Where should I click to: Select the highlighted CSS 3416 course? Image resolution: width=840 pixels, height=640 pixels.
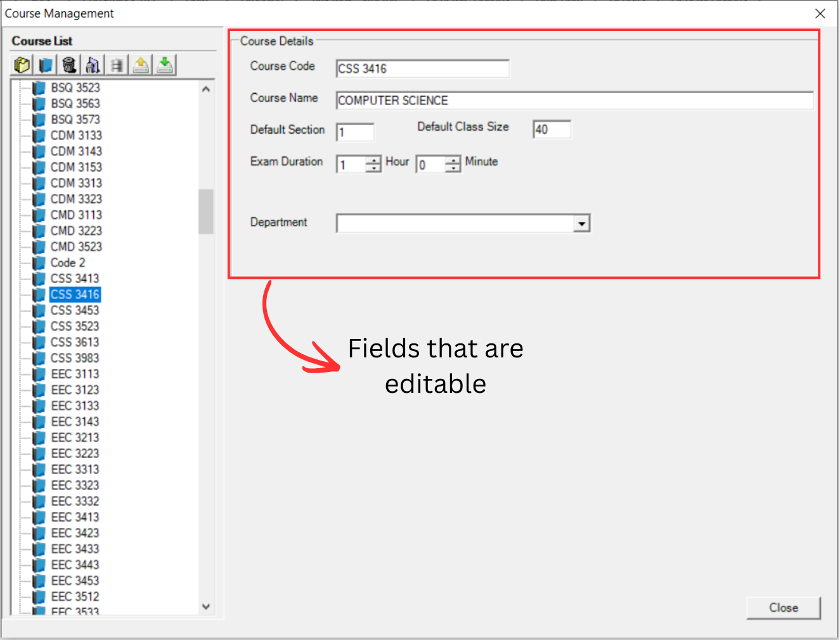(x=75, y=294)
